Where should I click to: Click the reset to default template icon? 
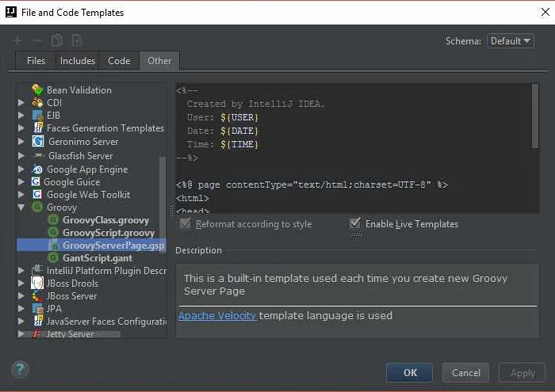(x=77, y=40)
